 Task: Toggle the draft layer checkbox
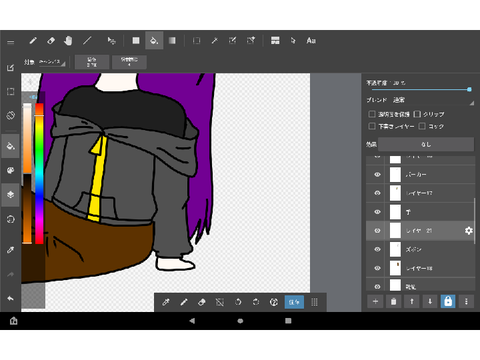pos(372,126)
